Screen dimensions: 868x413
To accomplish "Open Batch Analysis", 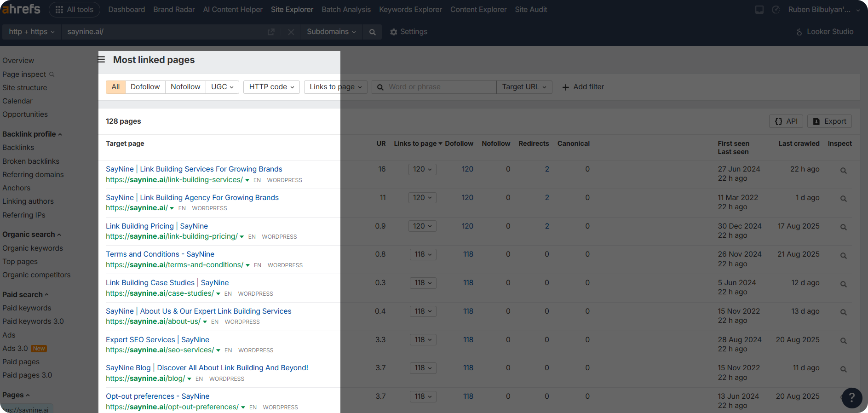I will pos(346,10).
